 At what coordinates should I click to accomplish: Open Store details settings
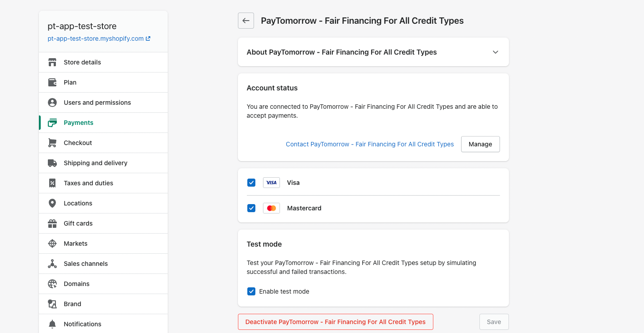tap(103, 62)
